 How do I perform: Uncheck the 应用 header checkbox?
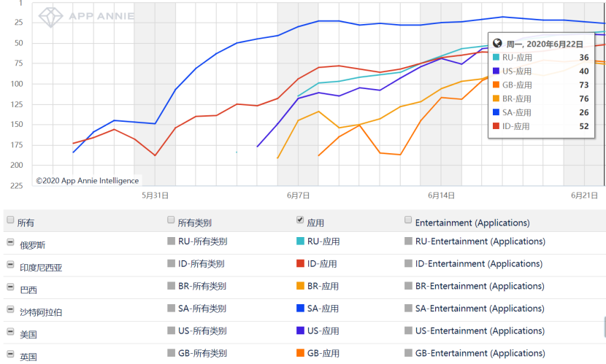pos(300,220)
